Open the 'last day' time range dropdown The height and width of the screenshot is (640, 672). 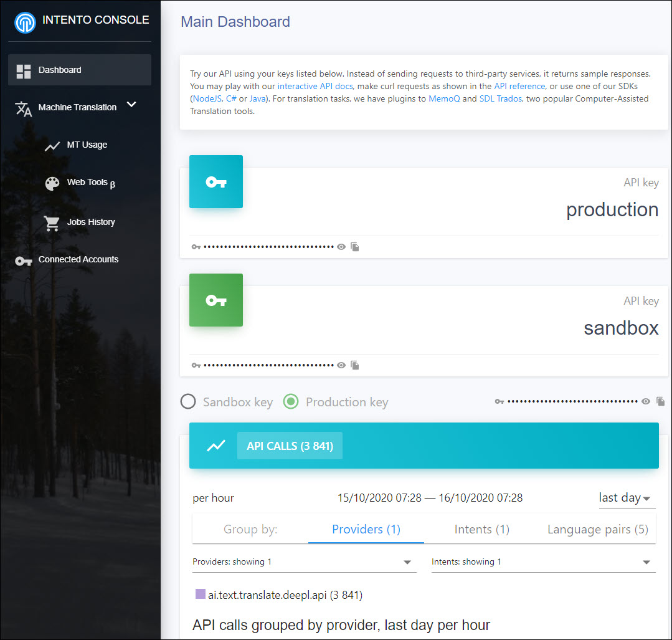625,498
